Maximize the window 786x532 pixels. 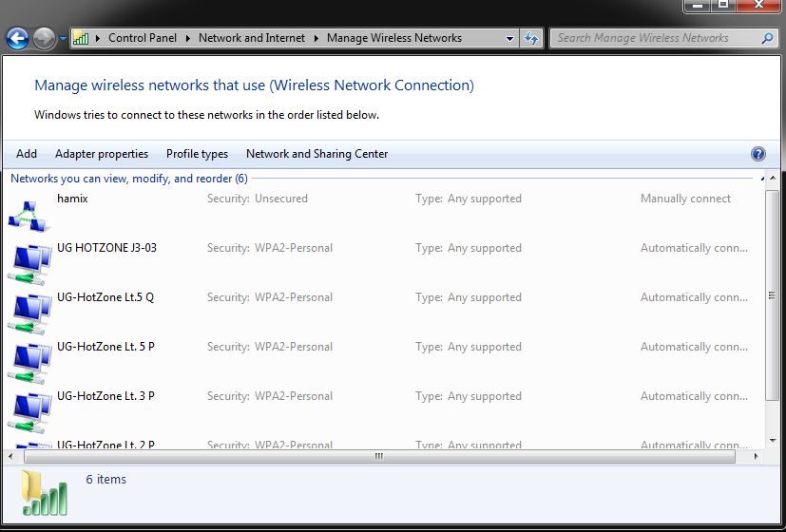[723, 5]
